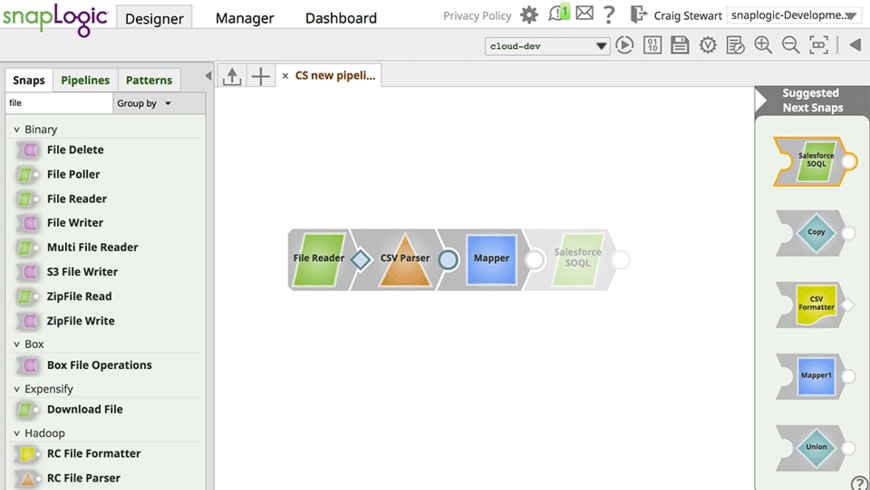Select ZipFile Write snap
The height and width of the screenshot is (490, 870).
[80, 321]
